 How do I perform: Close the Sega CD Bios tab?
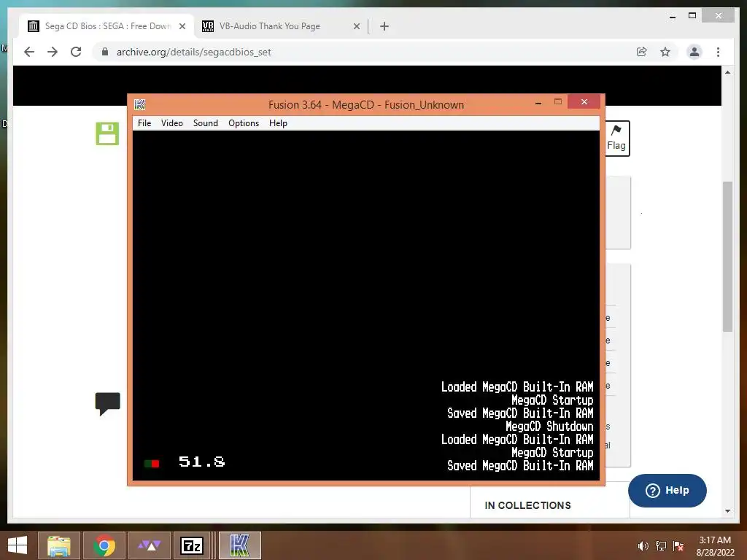pos(182,26)
